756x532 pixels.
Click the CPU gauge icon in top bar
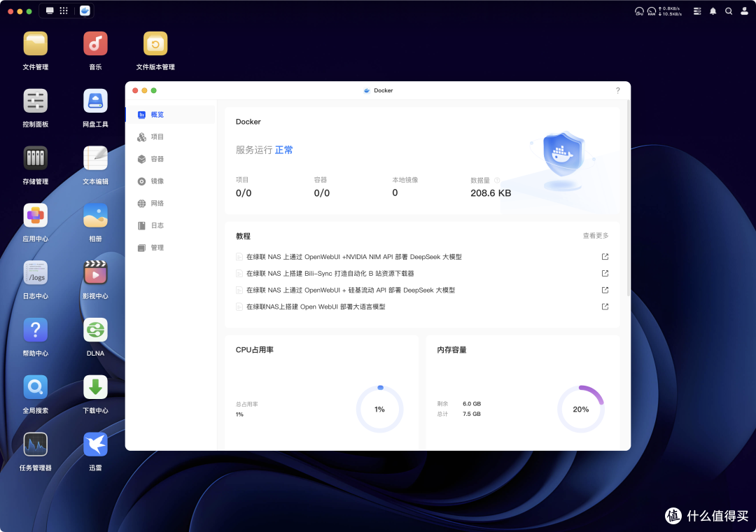[x=639, y=11]
